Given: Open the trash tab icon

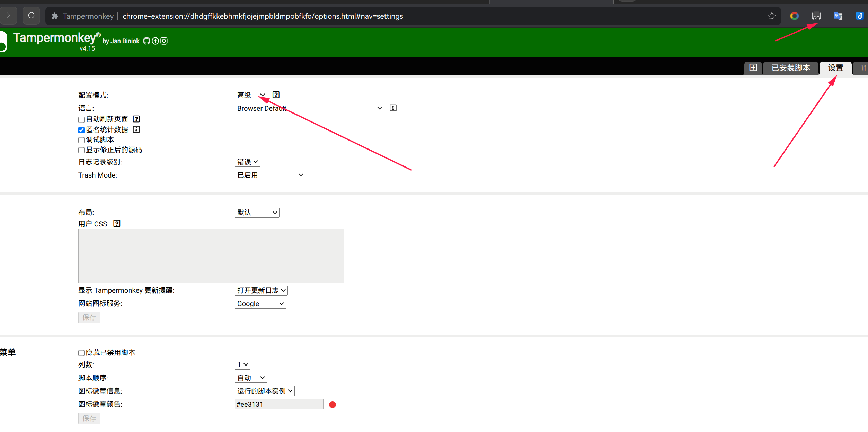Looking at the screenshot, I should point(862,68).
